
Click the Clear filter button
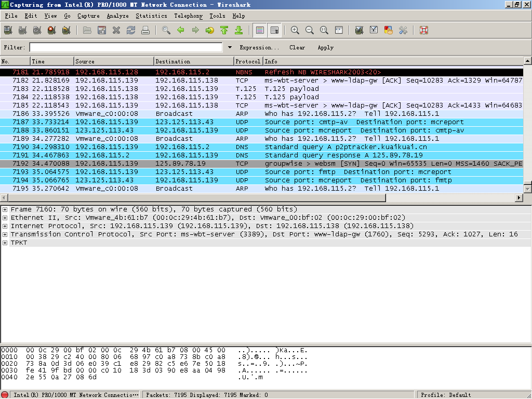pos(297,47)
